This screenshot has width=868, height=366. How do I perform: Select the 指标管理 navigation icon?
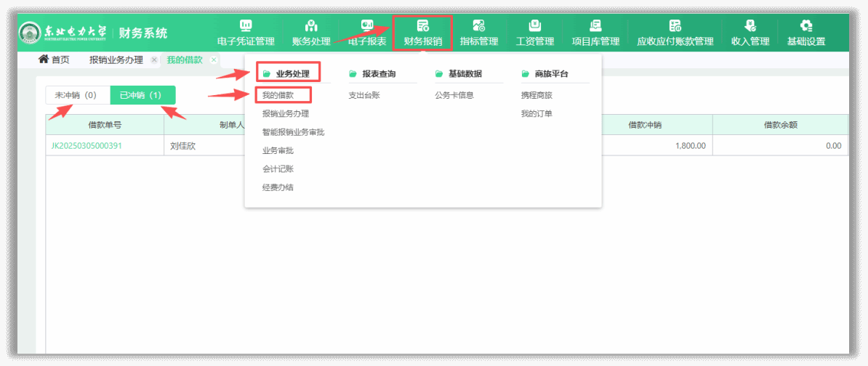pos(479,26)
